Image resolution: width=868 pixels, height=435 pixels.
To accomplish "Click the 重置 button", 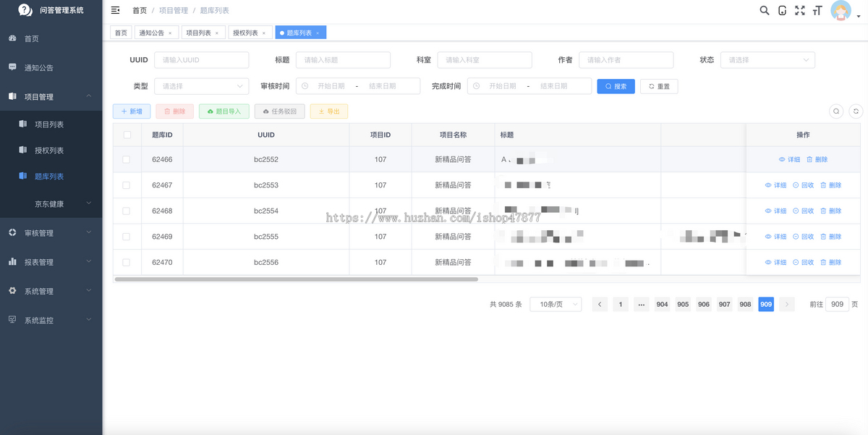I will tap(659, 86).
